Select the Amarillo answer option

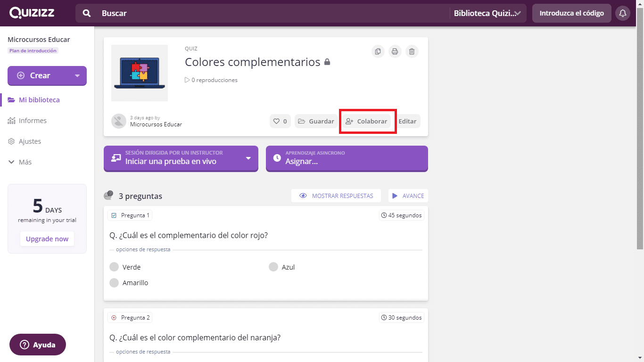click(x=114, y=283)
